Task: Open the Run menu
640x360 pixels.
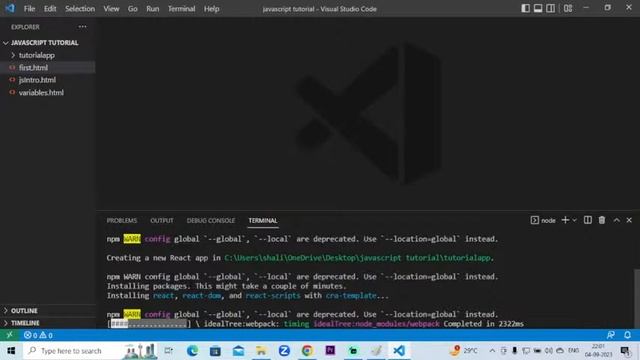Action: (153, 9)
